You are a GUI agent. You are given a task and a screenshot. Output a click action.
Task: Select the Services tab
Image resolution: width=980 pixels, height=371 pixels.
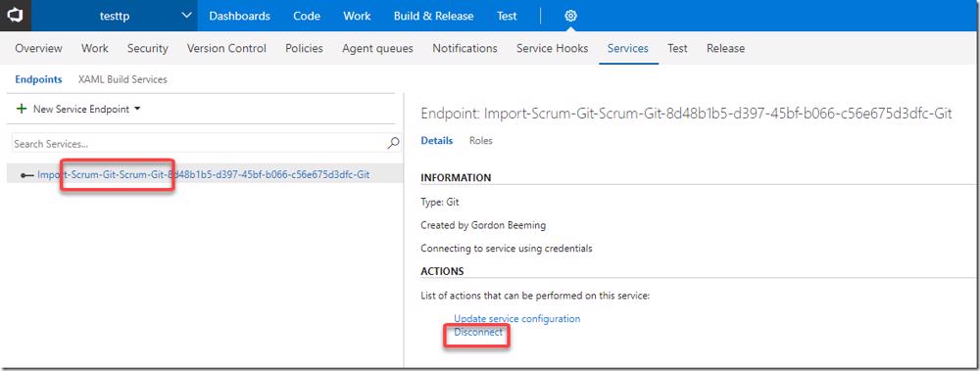coord(628,48)
